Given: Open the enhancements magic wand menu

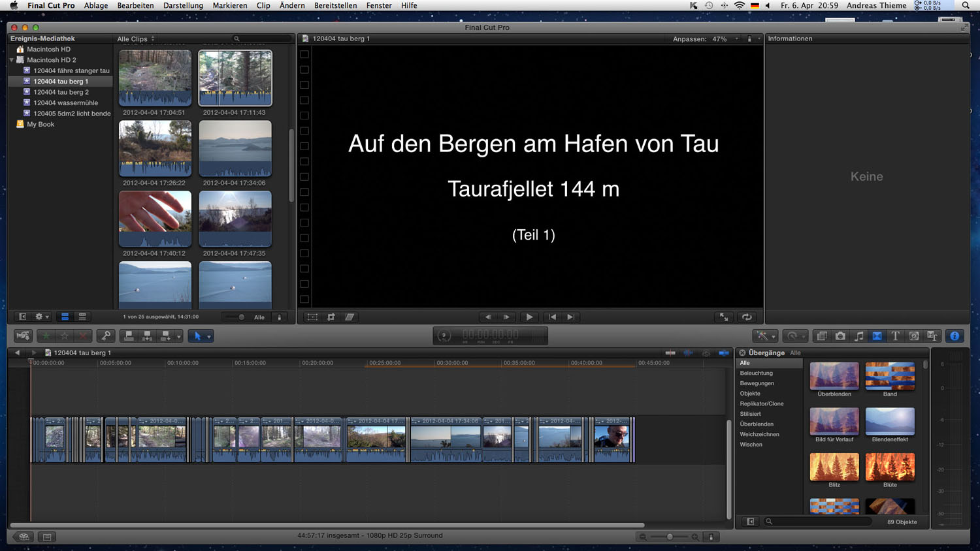Looking at the screenshot, I should click(764, 336).
